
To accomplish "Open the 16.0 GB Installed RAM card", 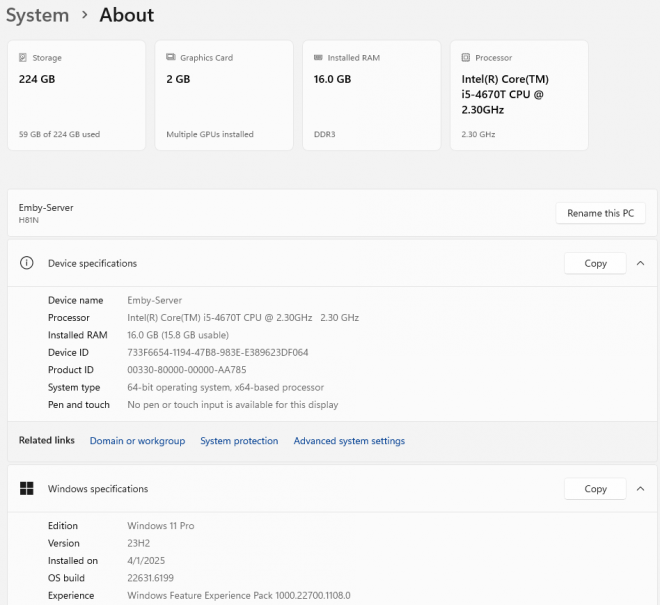I will pos(372,95).
